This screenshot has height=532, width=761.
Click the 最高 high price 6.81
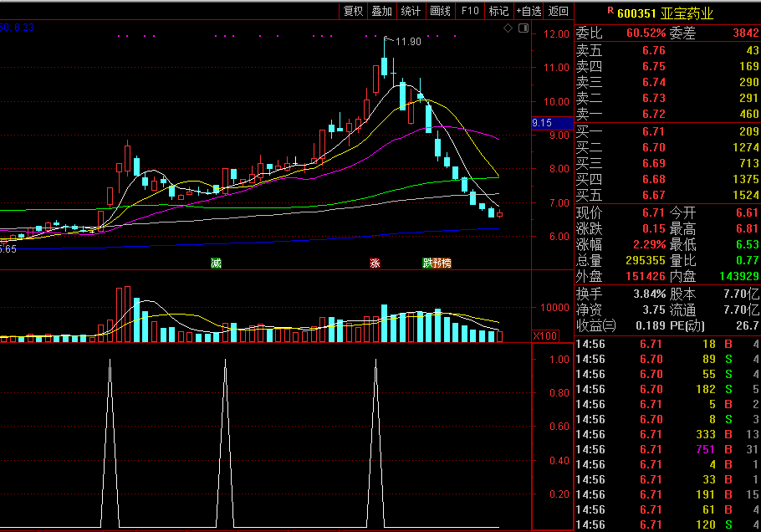(x=747, y=228)
